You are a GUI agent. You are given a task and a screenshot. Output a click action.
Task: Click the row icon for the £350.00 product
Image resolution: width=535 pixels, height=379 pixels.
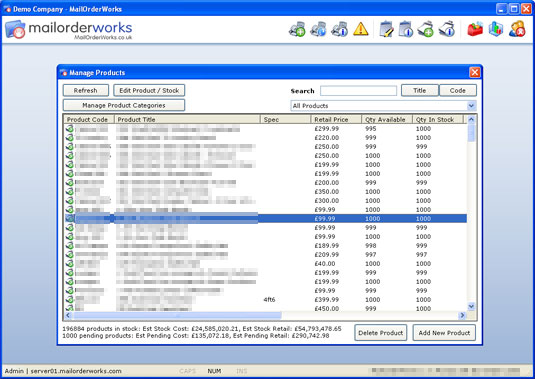coord(70,191)
